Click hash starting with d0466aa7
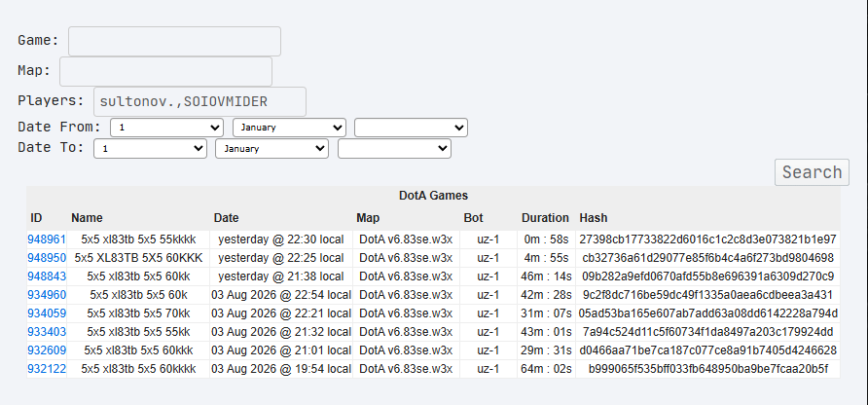This screenshot has width=868, height=405. (708, 350)
